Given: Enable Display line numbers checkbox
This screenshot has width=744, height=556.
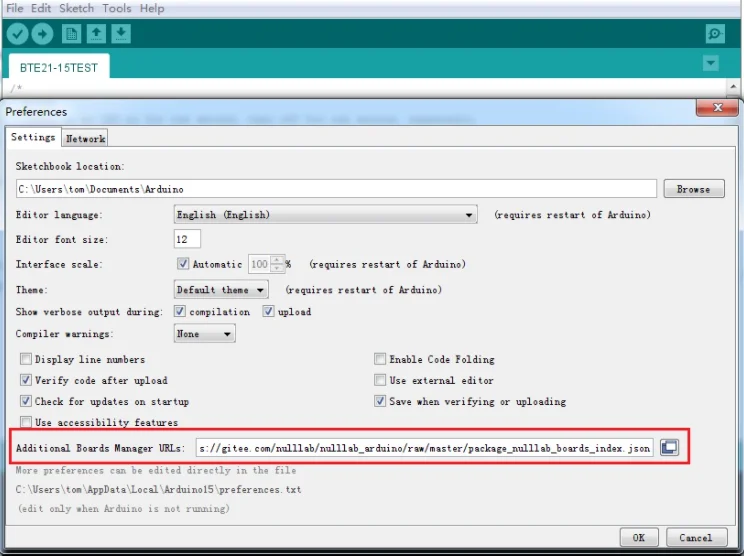Looking at the screenshot, I should tap(27, 359).
